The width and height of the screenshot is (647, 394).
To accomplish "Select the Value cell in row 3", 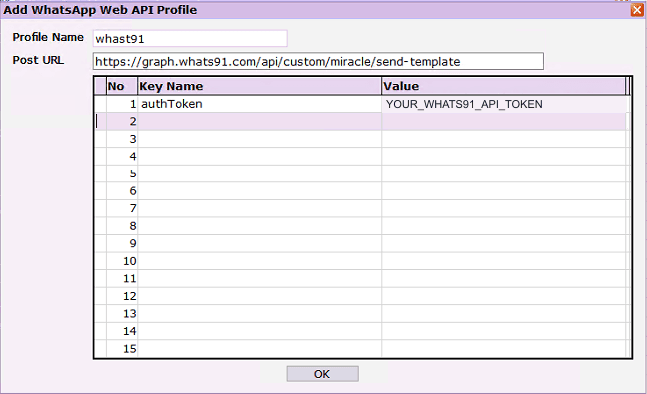I will coord(504,139).
